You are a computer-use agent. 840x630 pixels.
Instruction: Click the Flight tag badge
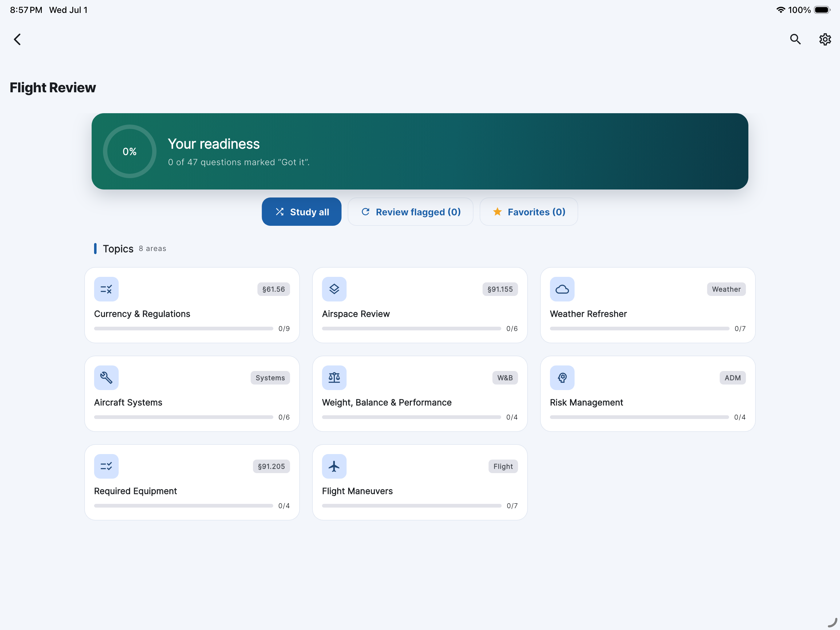click(503, 466)
